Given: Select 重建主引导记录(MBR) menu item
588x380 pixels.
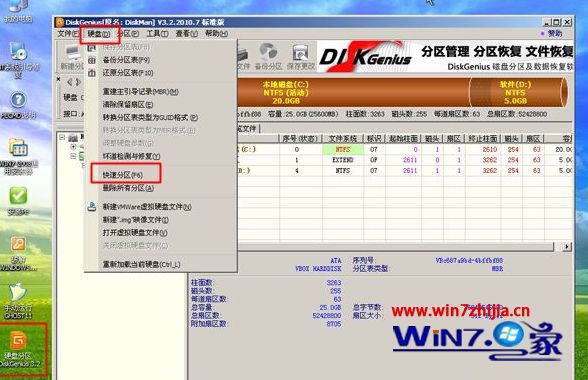Looking at the screenshot, I should pos(141,92).
